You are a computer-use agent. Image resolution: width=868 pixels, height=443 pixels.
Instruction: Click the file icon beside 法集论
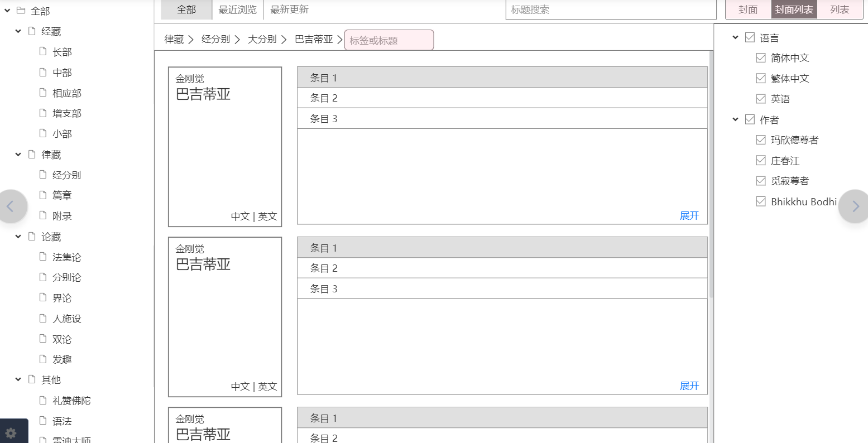[x=43, y=257]
